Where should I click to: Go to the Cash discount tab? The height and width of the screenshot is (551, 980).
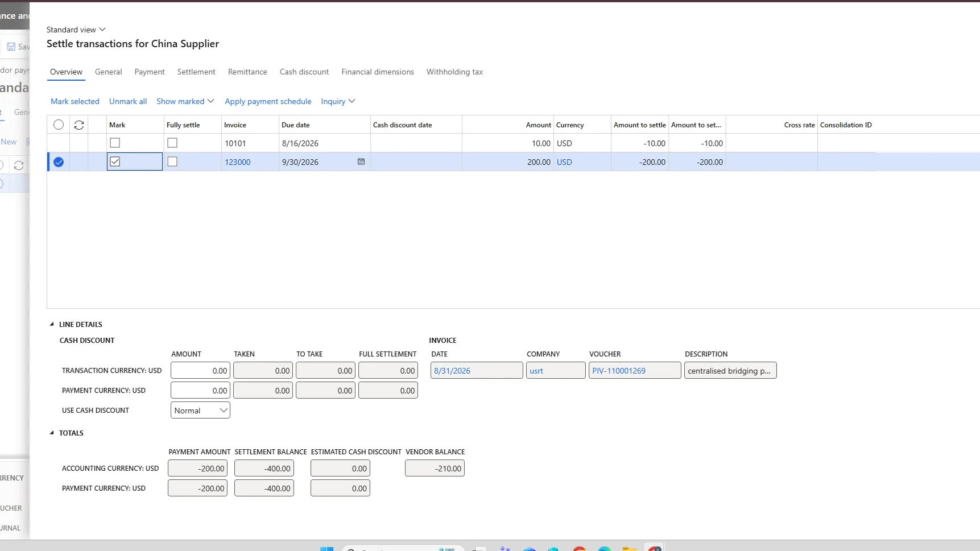click(304, 72)
